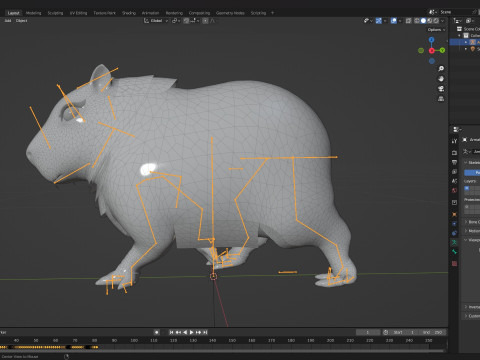
Task: Add a new workspace with plus icon
Action: coord(272,13)
